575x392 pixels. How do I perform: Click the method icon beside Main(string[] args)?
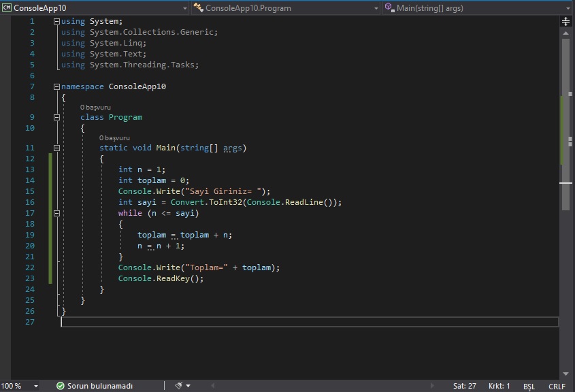[389, 7]
